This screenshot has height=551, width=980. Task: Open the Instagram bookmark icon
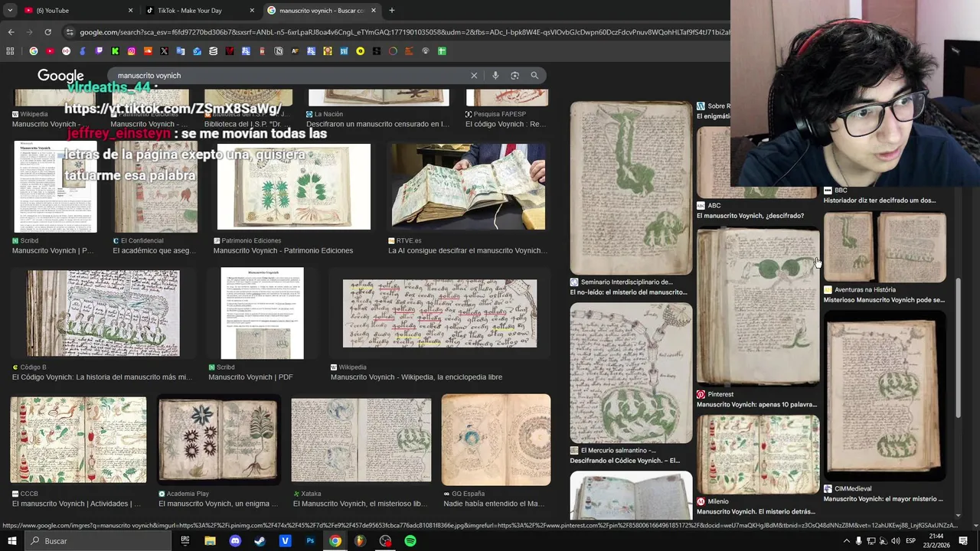pyautogui.click(x=132, y=51)
